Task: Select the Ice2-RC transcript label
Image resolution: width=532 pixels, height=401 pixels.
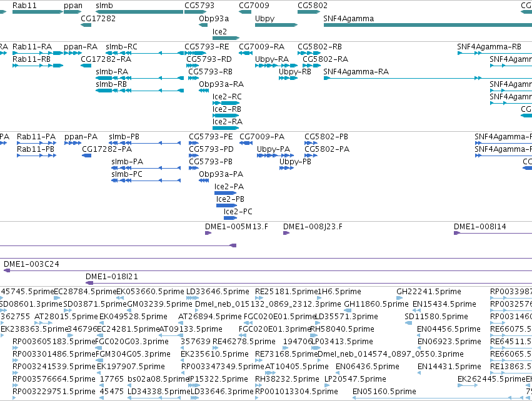Action: click(227, 97)
